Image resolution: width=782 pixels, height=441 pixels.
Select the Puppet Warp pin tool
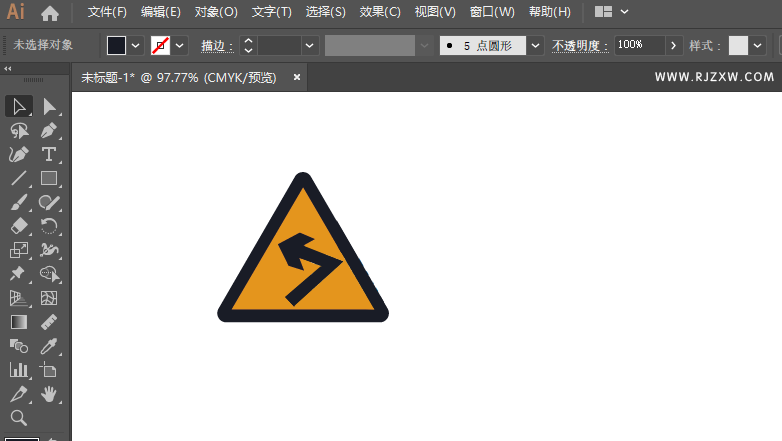pyautogui.click(x=19, y=274)
